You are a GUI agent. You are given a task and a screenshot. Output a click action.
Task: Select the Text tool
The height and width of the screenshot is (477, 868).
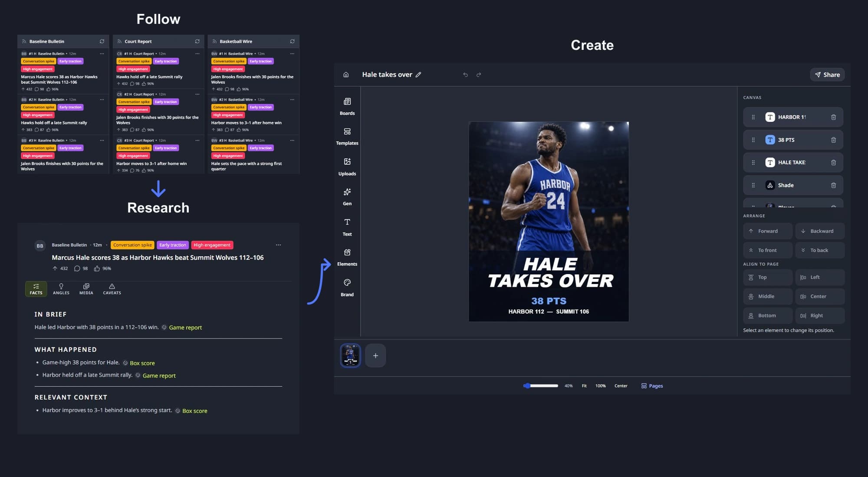coord(347,227)
